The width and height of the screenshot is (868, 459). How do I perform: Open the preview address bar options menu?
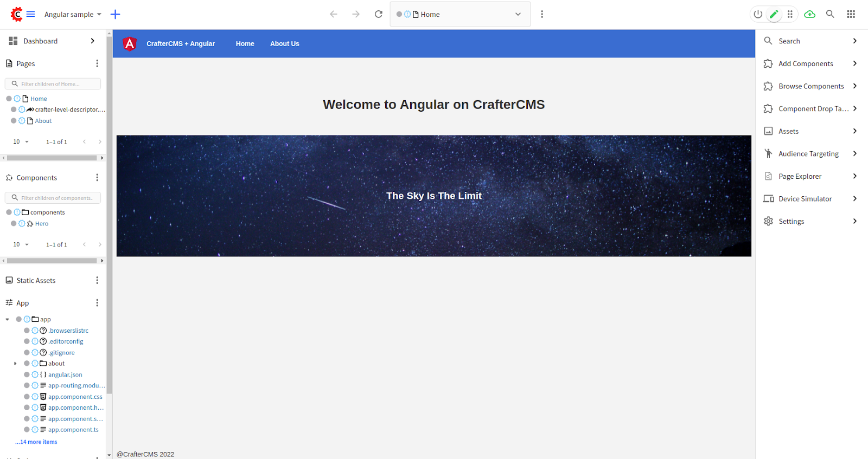541,14
